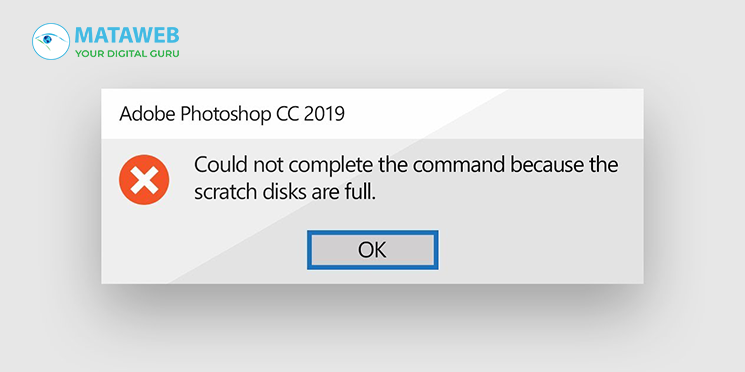Click the blue eye pupil in the logo
The height and width of the screenshot is (372, 745).
coord(47,39)
